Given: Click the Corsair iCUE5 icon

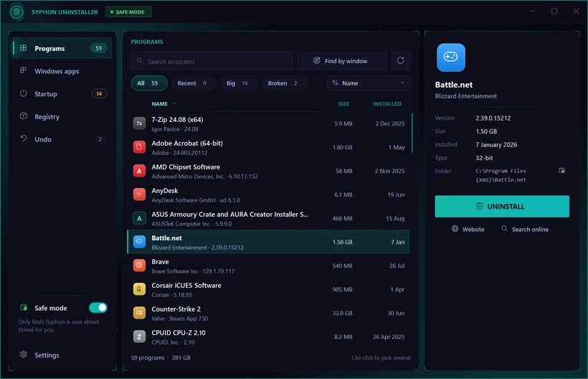Looking at the screenshot, I should [139, 289].
